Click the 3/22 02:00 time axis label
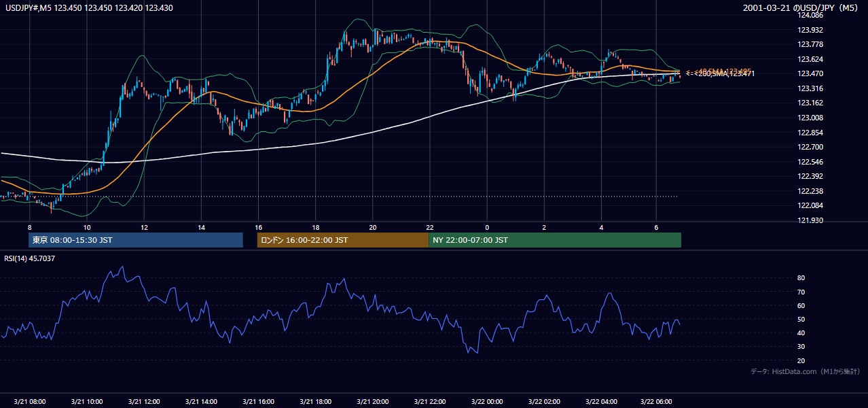 coord(544,402)
